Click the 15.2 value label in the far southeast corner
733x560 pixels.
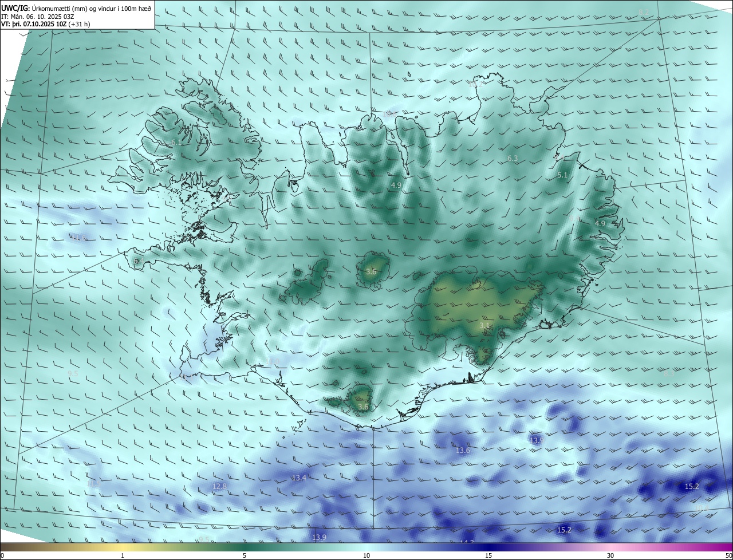[692, 487]
